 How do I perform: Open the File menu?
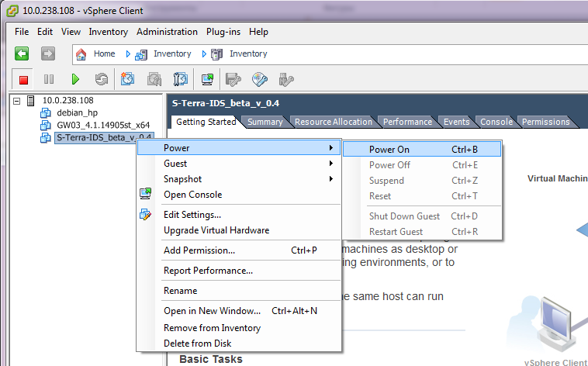[22, 32]
